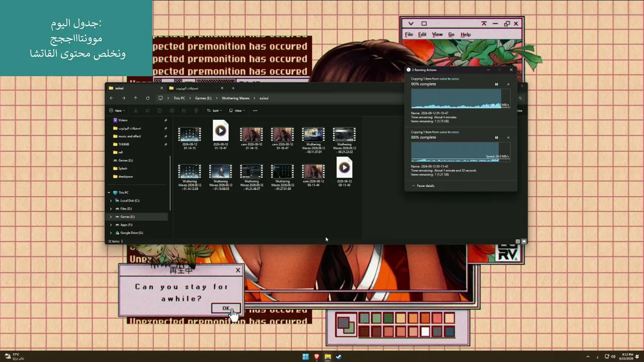Go back in File Explorer
The height and width of the screenshot is (362, 644).
[112, 98]
